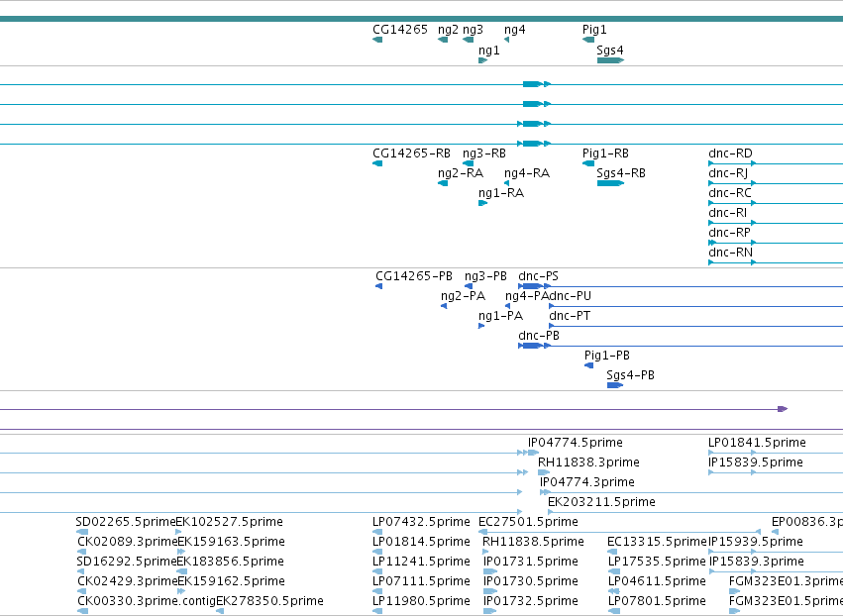Select EST LP11980.5prime
The height and width of the screenshot is (616, 843).
click(x=377, y=611)
